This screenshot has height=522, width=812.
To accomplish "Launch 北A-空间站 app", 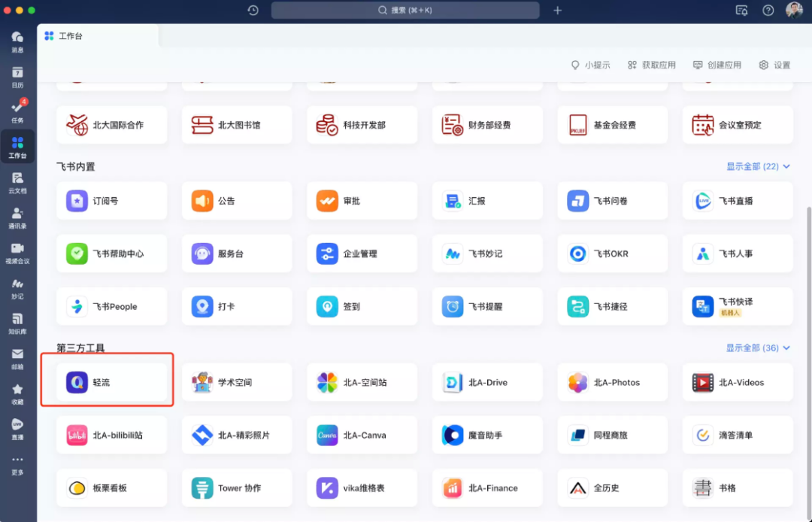I will click(x=362, y=382).
